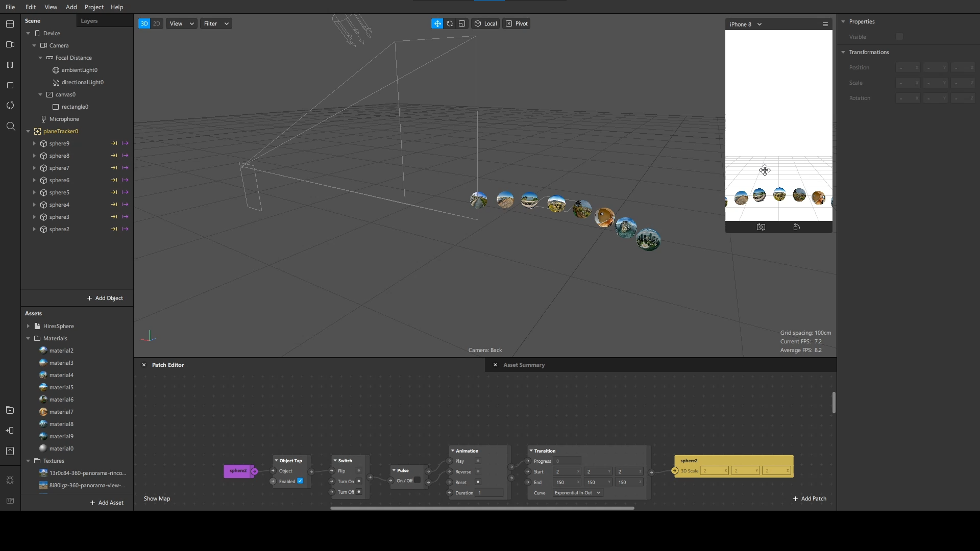Click the Add Object button
Viewport: 980px width, 551px height.
pos(105,298)
